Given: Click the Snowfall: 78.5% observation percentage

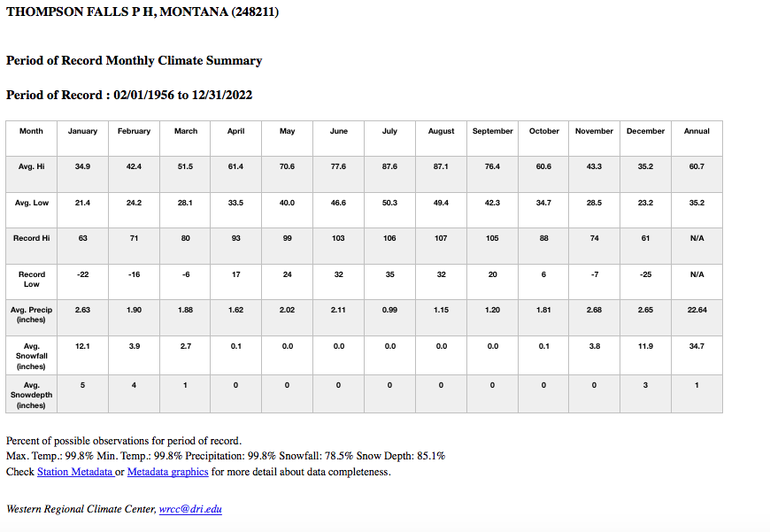Looking at the screenshot, I should click(x=316, y=456).
